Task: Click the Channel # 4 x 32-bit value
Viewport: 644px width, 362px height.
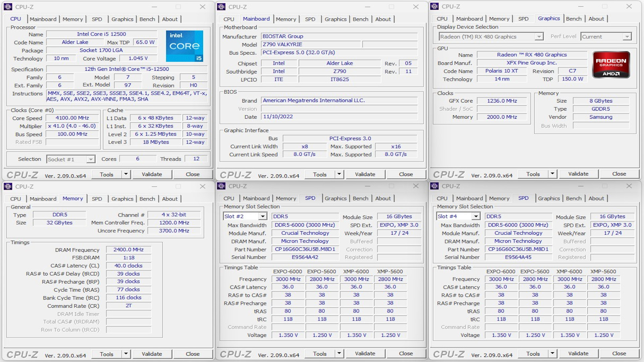Action: [174, 215]
